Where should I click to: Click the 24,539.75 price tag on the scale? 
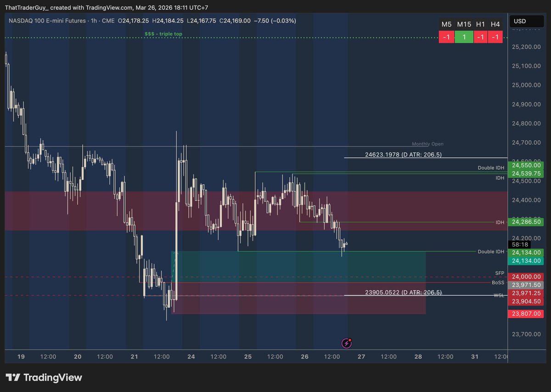click(526, 174)
